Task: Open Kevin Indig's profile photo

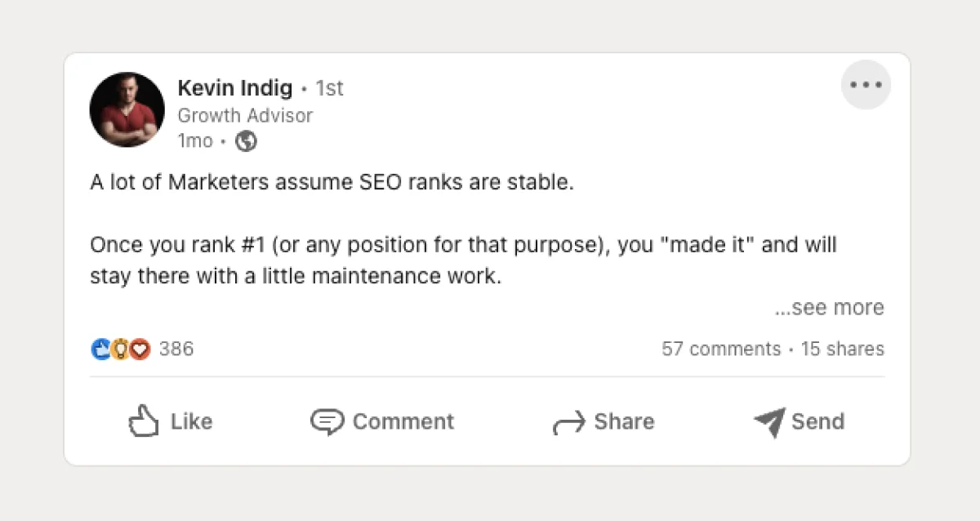Action: coord(127,109)
